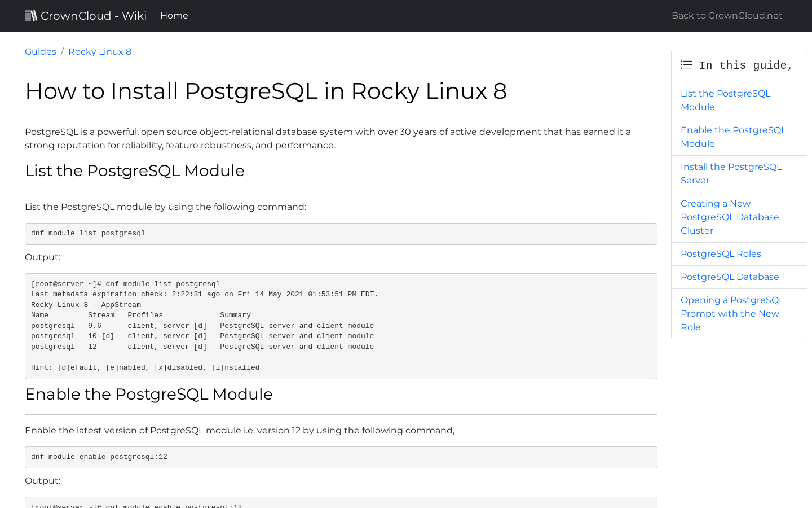Click the 'Enable the PostgreSQL Module' heading
Image resolution: width=812 pixels, height=508 pixels.
tap(149, 394)
